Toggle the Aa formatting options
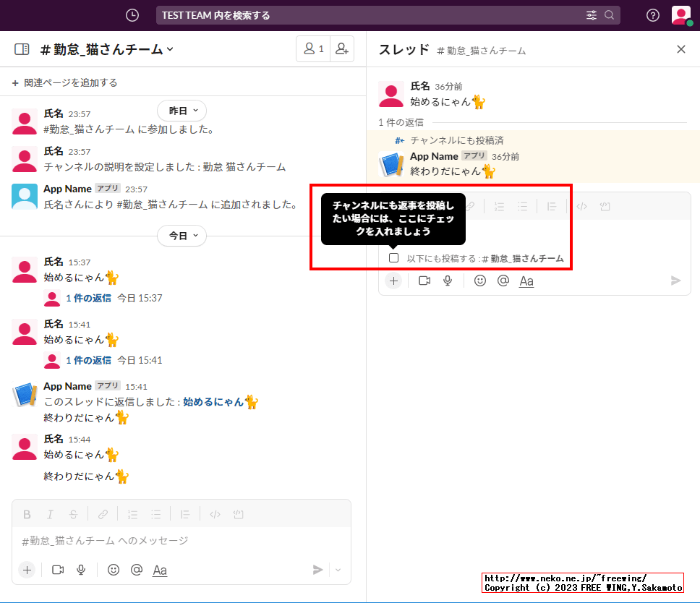700x603 pixels. tap(160, 570)
